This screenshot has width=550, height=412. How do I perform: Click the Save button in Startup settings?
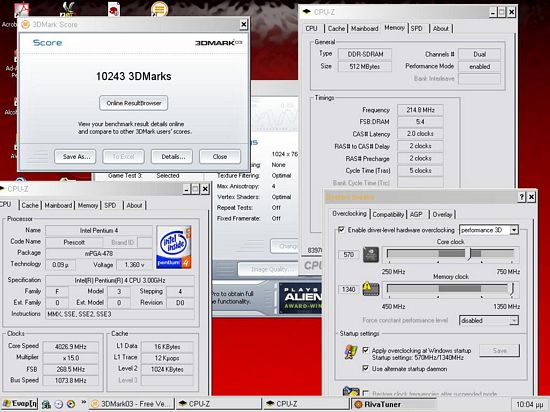pos(499,350)
